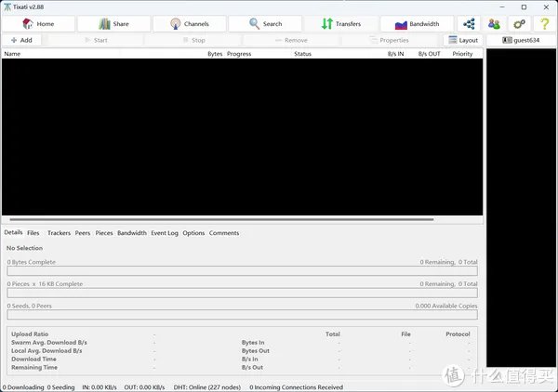Open the Trackers tab
Image resolution: width=558 pixels, height=392 pixels.
[x=59, y=233]
